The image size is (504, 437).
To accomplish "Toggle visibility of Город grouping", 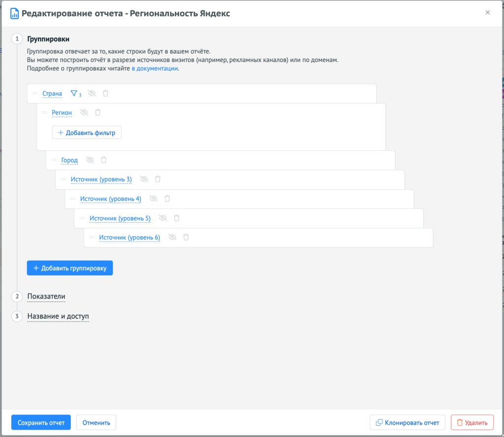I will 90,160.
